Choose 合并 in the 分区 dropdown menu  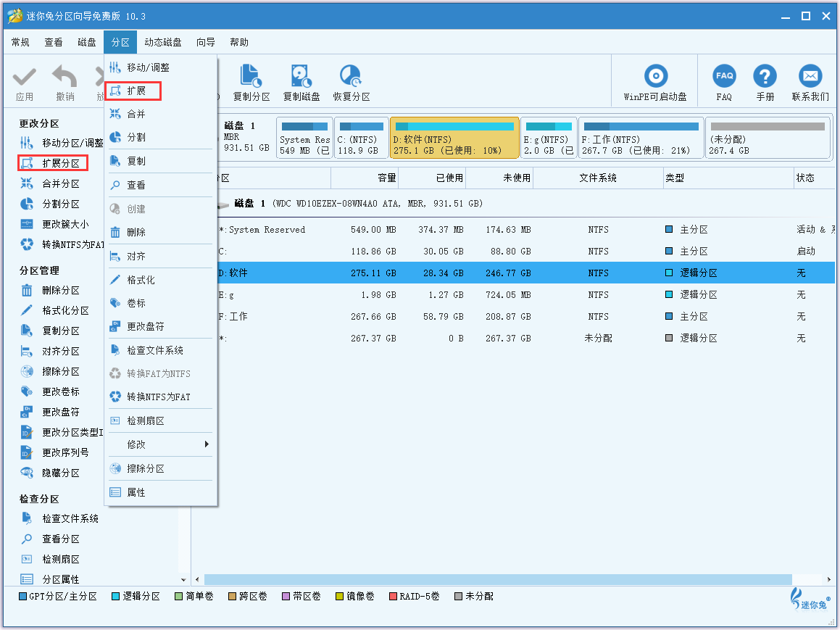(161, 114)
